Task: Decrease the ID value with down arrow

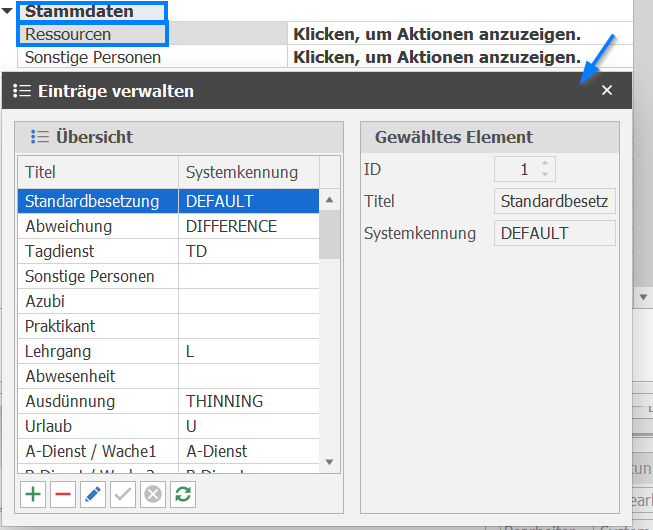Action: click(x=545, y=174)
